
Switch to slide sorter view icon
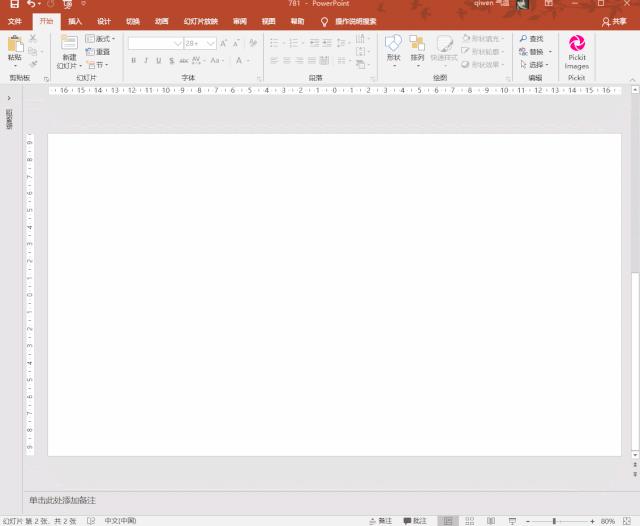click(469, 521)
